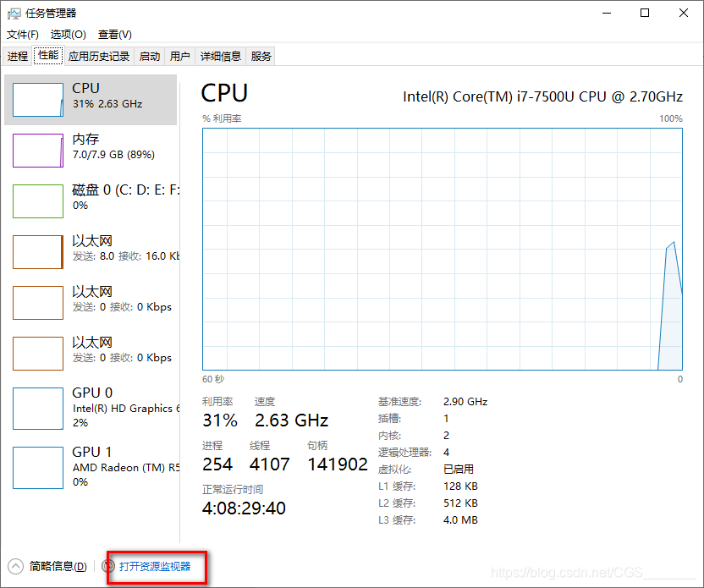The height and width of the screenshot is (588, 704).
Task: Open 打开资源监视器 link
Action: pyautogui.click(x=155, y=567)
